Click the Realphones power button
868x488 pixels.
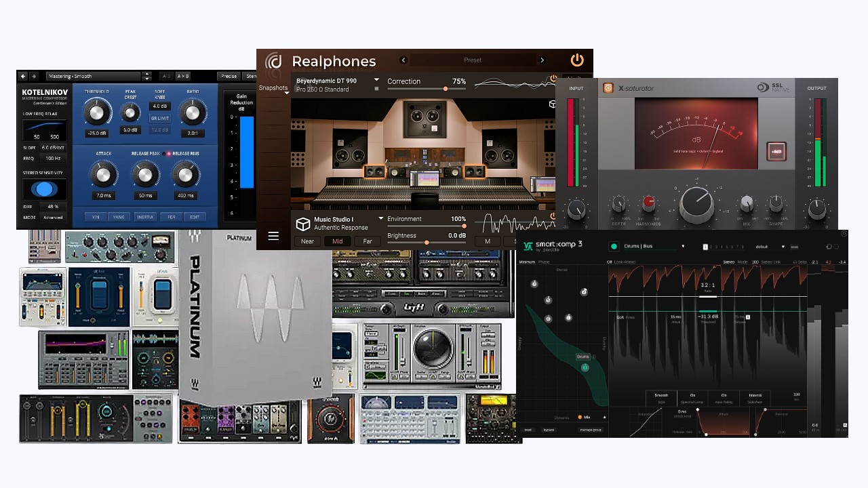(577, 60)
